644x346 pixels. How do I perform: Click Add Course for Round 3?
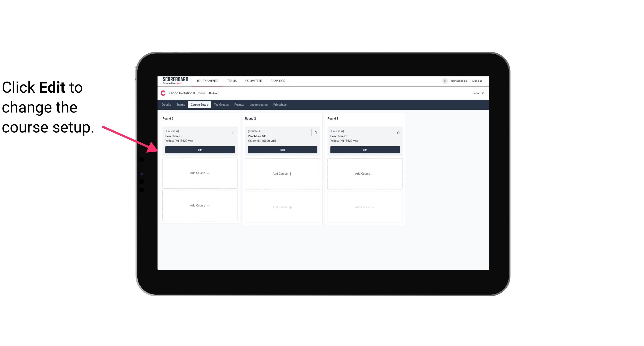coord(365,173)
